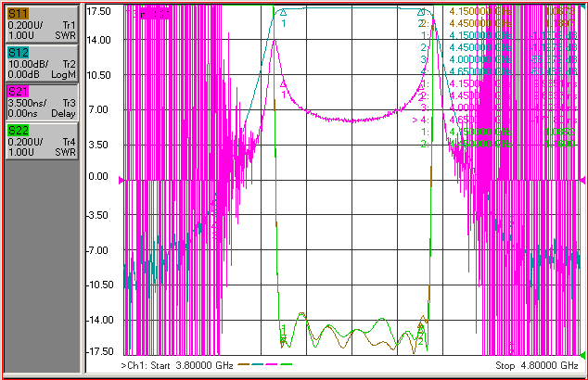Activate the S22 Tr4 SWR trace button
The image size is (588, 380).
tap(42, 142)
